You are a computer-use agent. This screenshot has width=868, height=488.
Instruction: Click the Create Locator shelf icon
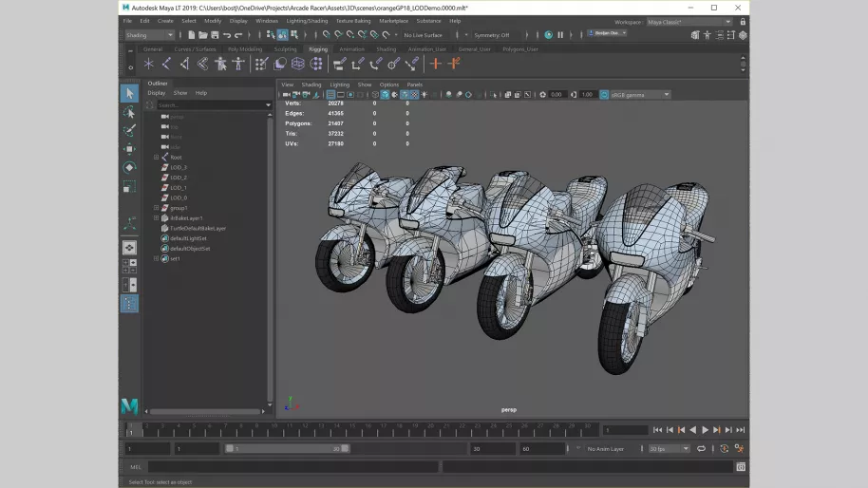(148, 65)
